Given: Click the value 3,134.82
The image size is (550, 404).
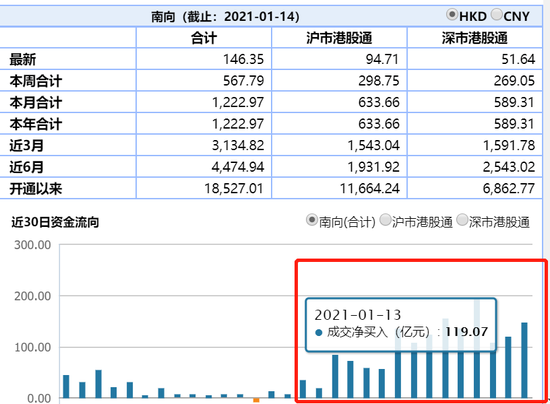Looking at the screenshot, I should pyautogui.click(x=238, y=146).
